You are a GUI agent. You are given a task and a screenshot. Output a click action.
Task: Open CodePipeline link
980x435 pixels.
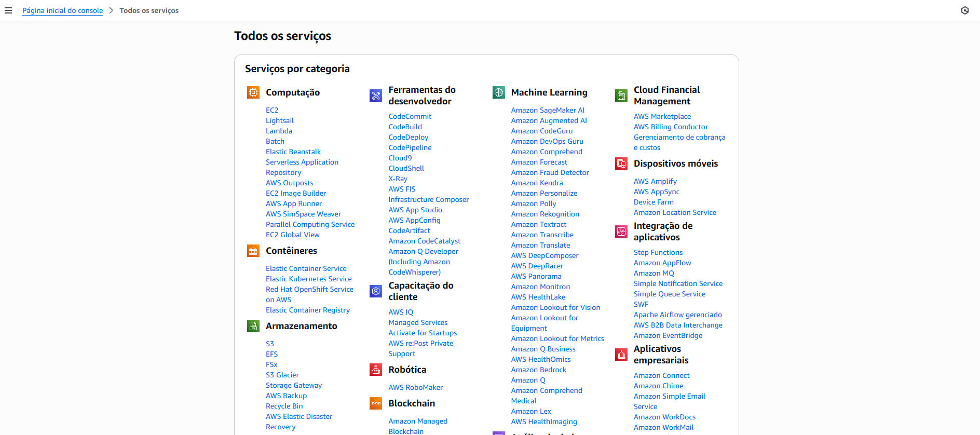410,147
